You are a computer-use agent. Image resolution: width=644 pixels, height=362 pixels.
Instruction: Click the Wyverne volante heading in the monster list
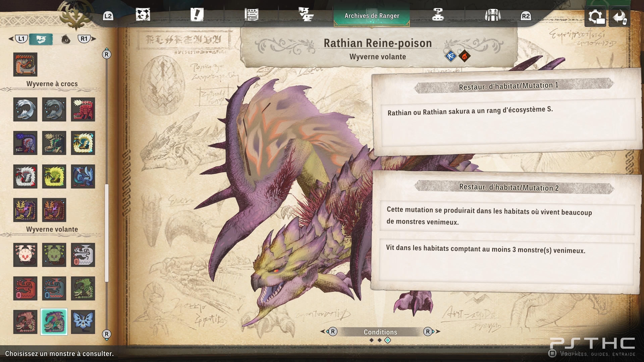point(52,229)
